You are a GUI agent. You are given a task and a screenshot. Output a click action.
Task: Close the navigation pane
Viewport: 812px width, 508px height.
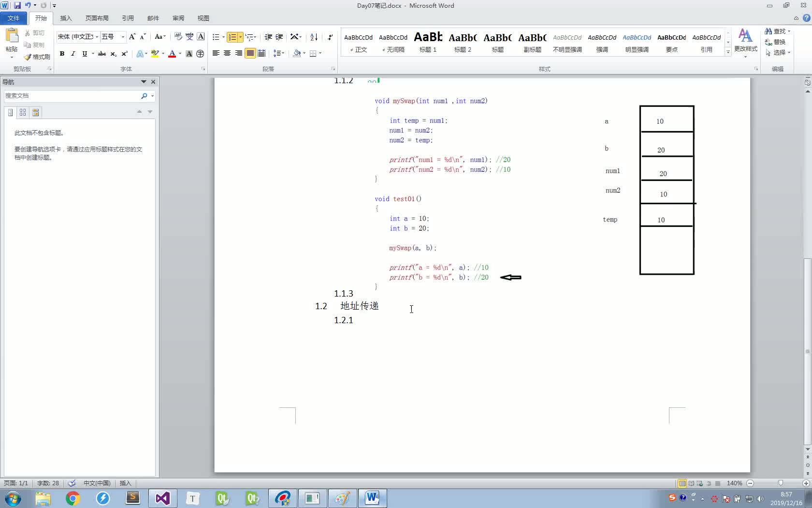click(x=153, y=82)
